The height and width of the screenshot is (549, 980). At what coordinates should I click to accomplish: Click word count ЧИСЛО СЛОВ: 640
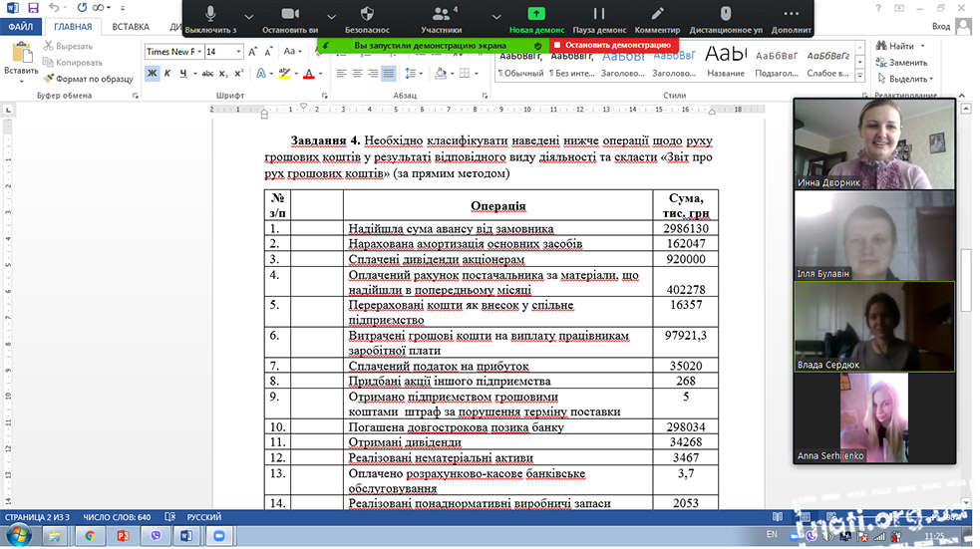tap(117, 517)
